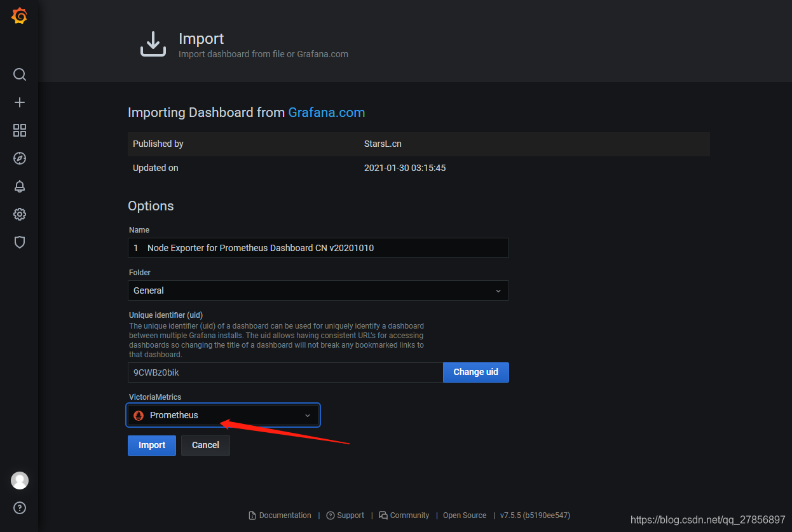The height and width of the screenshot is (532, 792).
Task: Open the Configuration gear icon
Action: [20, 214]
